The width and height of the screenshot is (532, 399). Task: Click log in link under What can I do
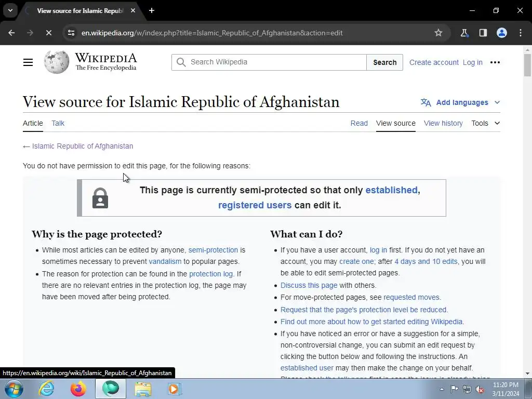click(378, 250)
